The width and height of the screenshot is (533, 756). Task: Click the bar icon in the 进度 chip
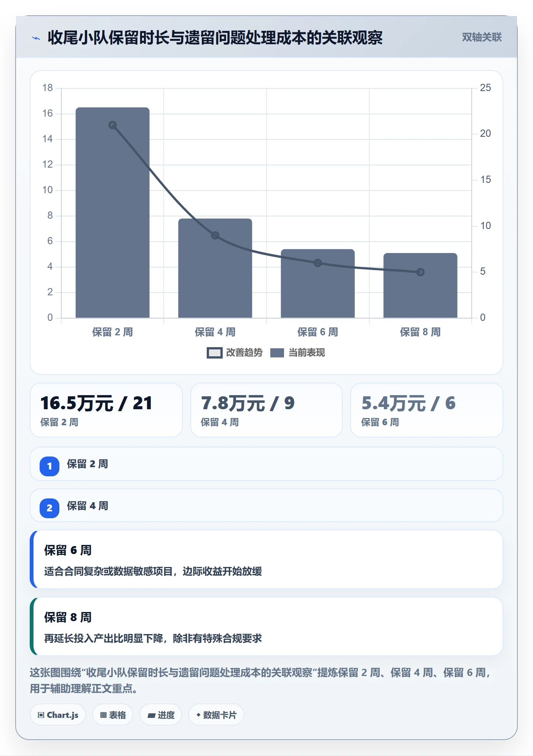[x=151, y=716]
